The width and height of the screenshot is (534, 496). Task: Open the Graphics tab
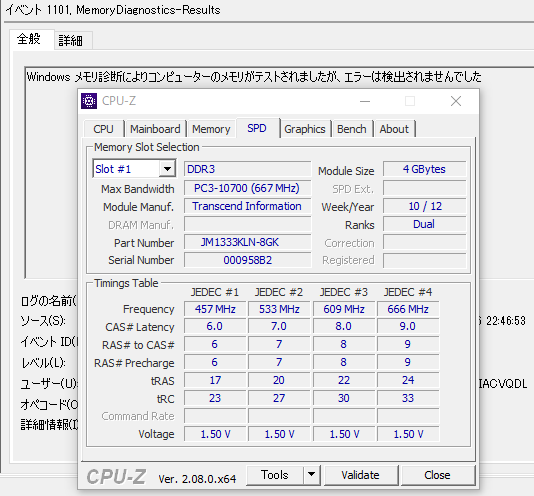(305, 129)
